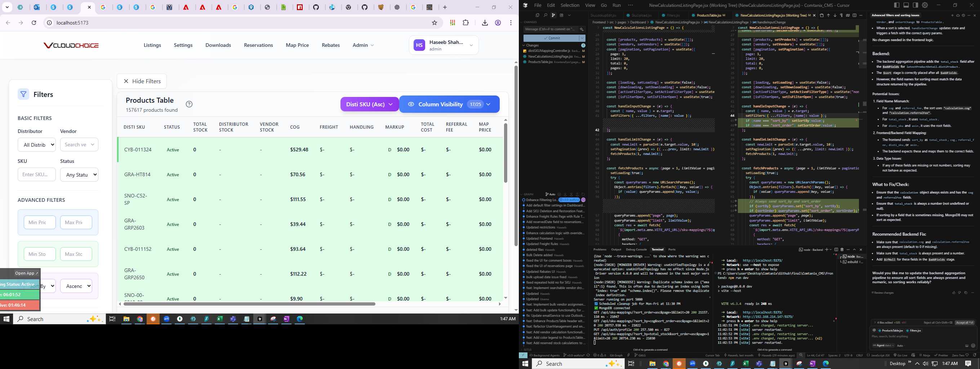Open the Commit button dropdown arrow
This screenshot has height=369, width=980.
coord(583,38)
